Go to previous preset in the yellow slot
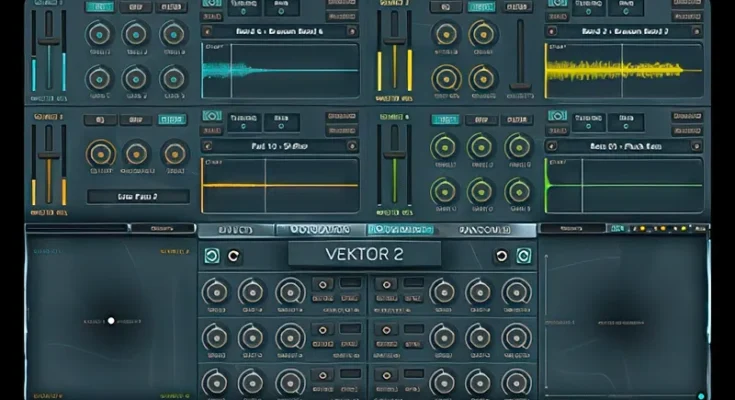Image resolution: width=735 pixels, height=400 pixels. point(552,31)
